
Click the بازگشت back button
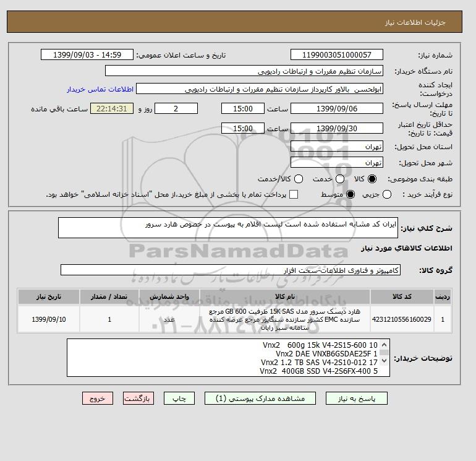coord(138,399)
